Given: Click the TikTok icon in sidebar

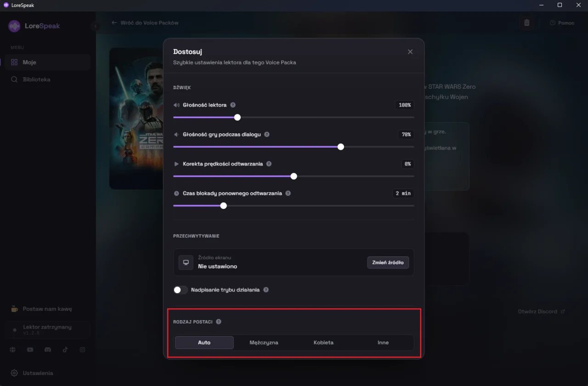Looking at the screenshot, I should (65, 350).
